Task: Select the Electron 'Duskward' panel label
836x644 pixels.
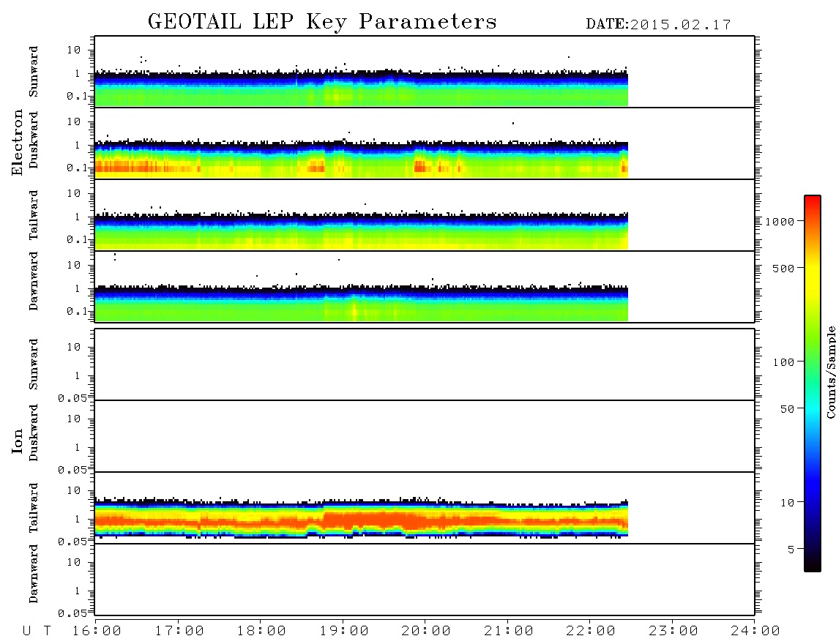Action: point(34,140)
